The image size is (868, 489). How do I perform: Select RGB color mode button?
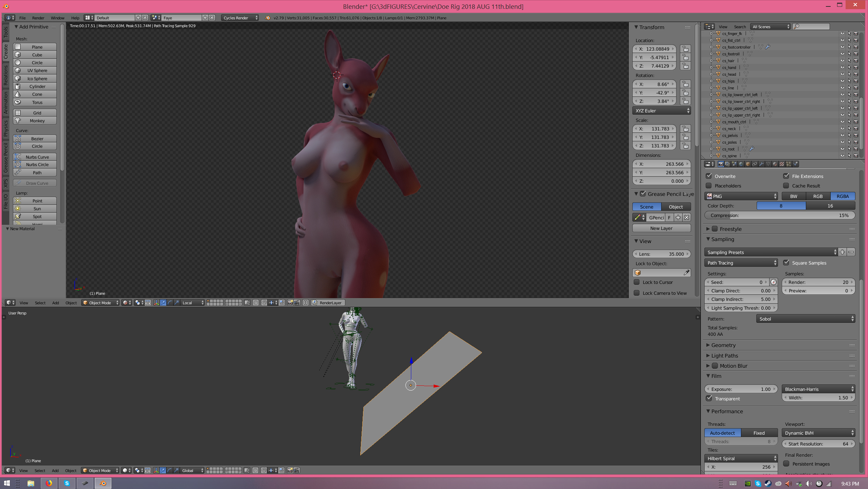pyautogui.click(x=818, y=196)
